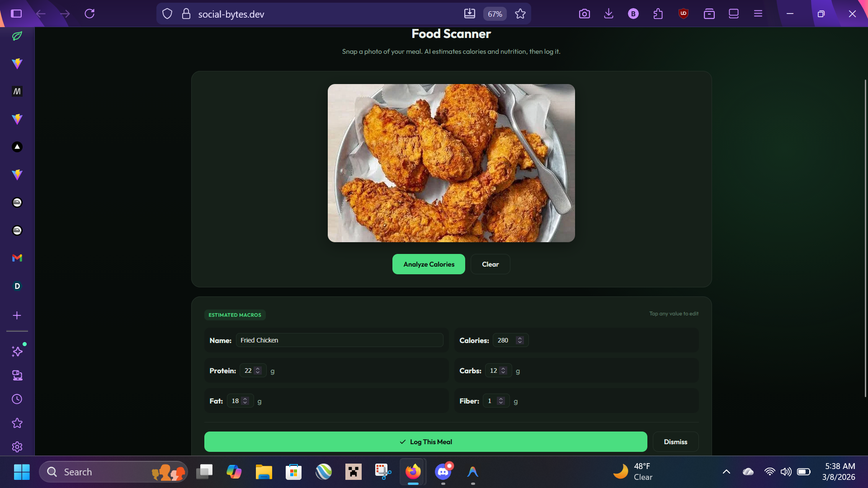The image size is (868, 488).
Task: Toggle the sidebar panel button
Action: [16, 14]
